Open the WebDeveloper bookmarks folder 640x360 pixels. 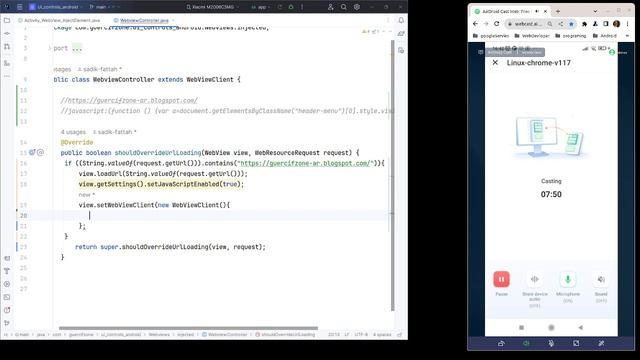click(532, 36)
